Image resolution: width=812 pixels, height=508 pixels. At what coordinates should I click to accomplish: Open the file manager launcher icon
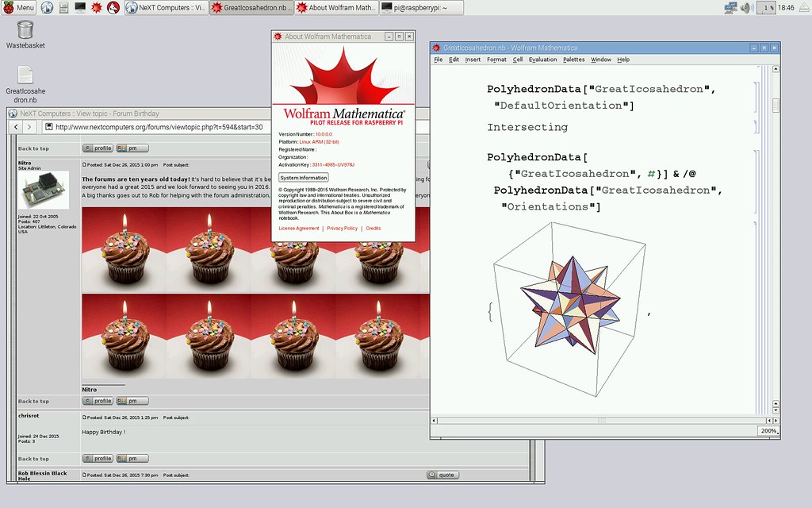[x=63, y=7]
